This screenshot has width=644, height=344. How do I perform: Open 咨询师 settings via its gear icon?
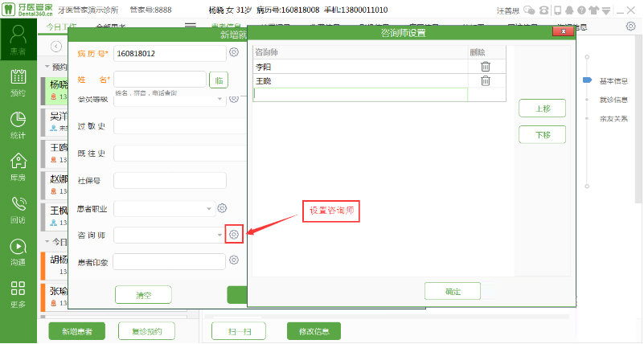(234, 234)
